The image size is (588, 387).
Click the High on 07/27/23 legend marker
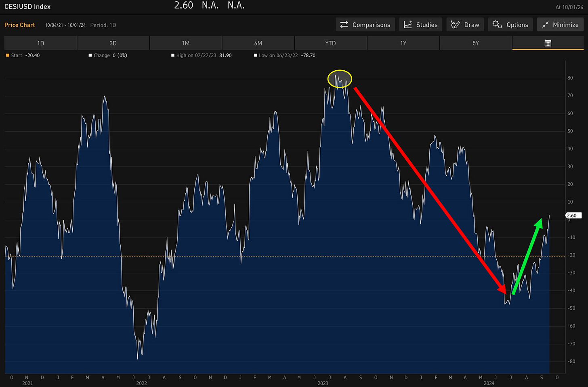[x=173, y=55]
